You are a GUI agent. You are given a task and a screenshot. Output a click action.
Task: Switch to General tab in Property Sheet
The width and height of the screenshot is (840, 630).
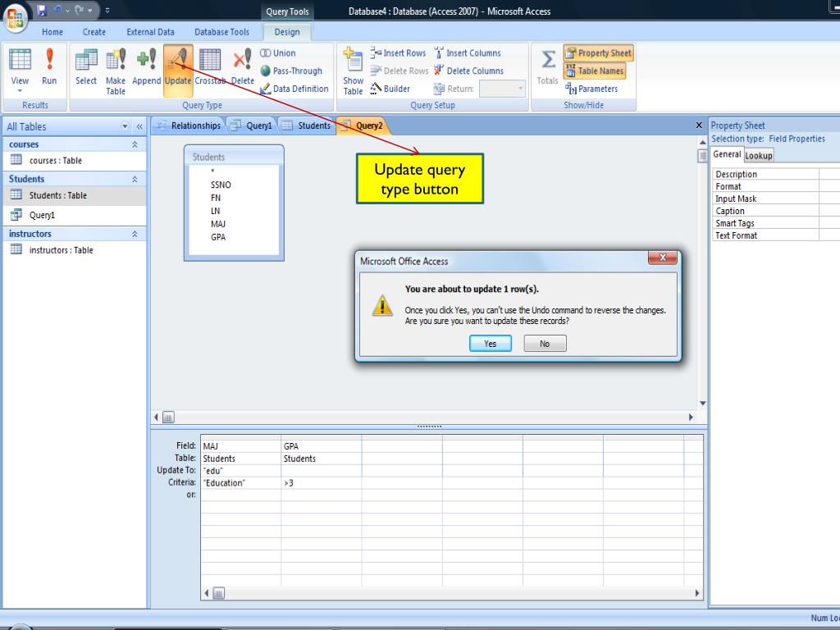click(727, 154)
